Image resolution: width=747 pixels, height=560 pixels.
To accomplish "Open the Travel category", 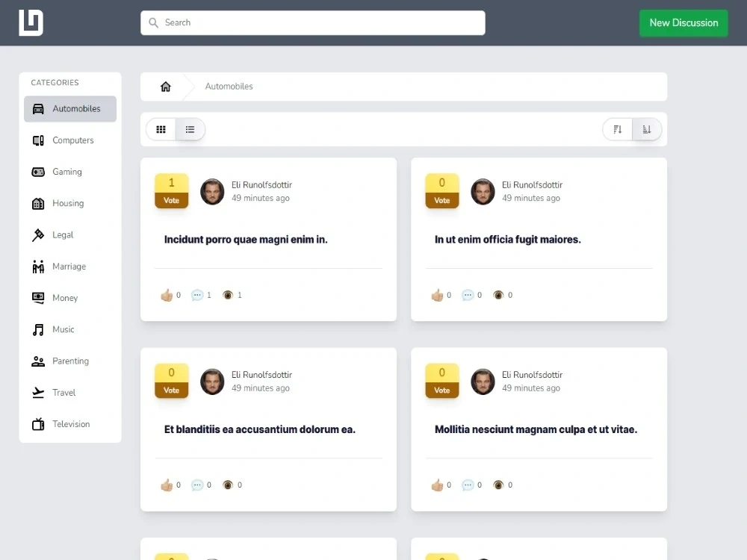I will 70,393.
